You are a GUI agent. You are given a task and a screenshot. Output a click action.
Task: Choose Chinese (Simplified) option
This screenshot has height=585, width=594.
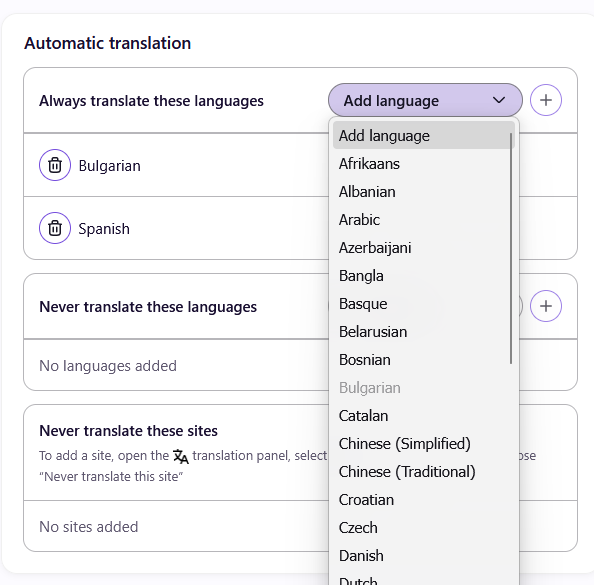pyautogui.click(x=424, y=444)
